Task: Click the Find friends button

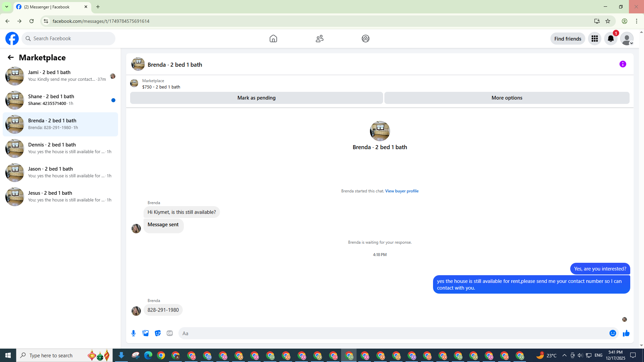Action: pyautogui.click(x=568, y=39)
